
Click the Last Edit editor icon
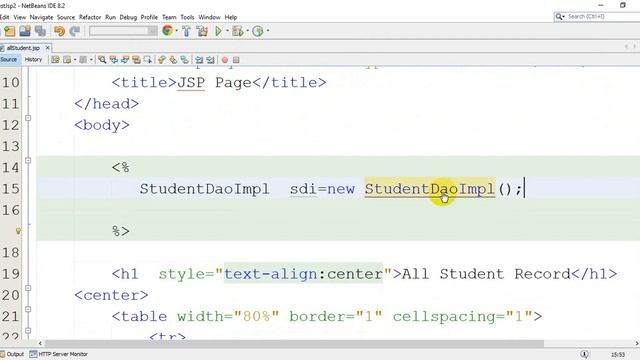click(56, 60)
